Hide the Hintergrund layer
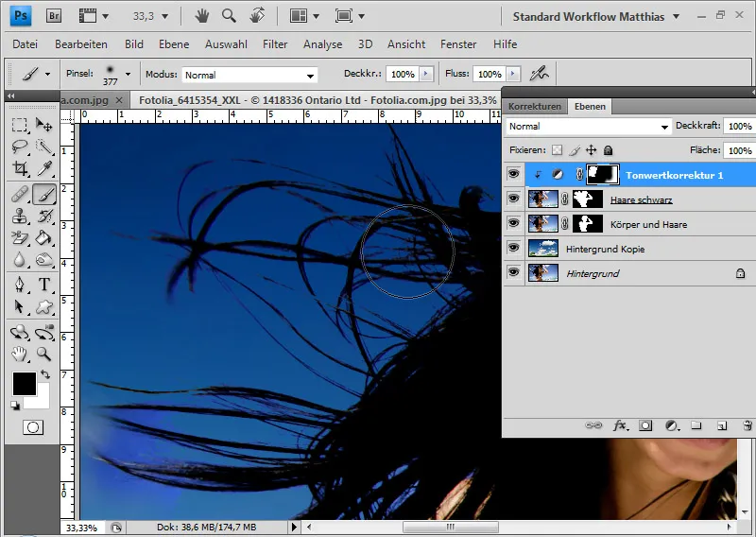This screenshot has width=756, height=537. [x=513, y=272]
